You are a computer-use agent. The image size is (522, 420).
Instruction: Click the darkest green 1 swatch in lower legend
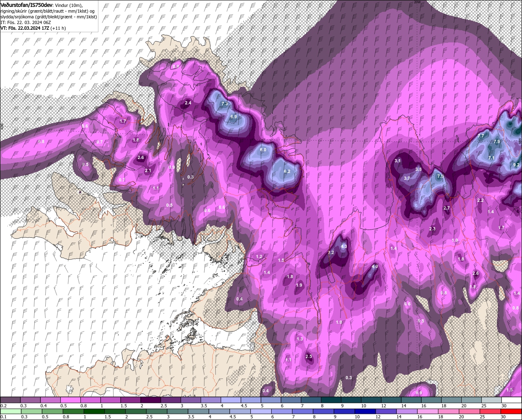(94, 411)
